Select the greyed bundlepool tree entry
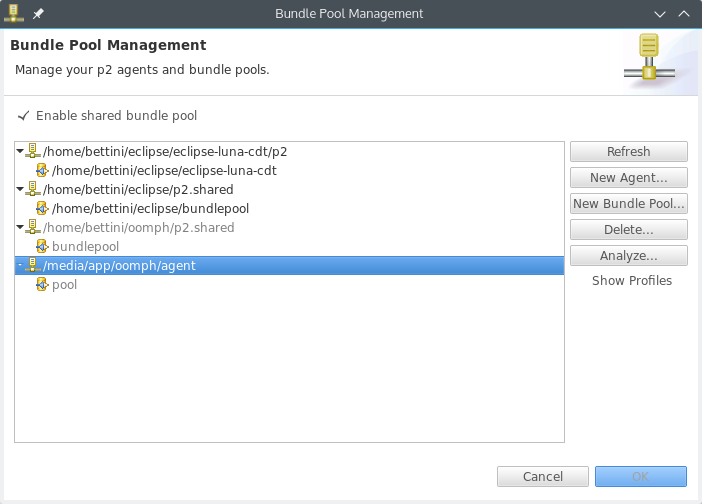 [85, 246]
